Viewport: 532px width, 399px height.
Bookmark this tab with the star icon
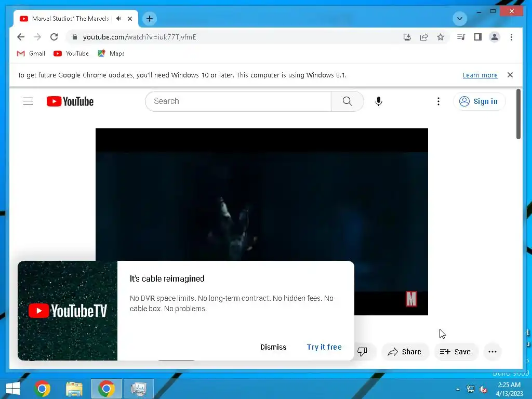(441, 37)
